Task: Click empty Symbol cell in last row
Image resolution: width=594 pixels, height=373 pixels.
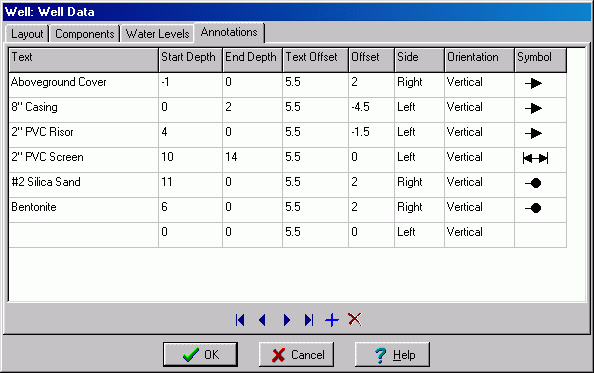Action: tap(541, 235)
